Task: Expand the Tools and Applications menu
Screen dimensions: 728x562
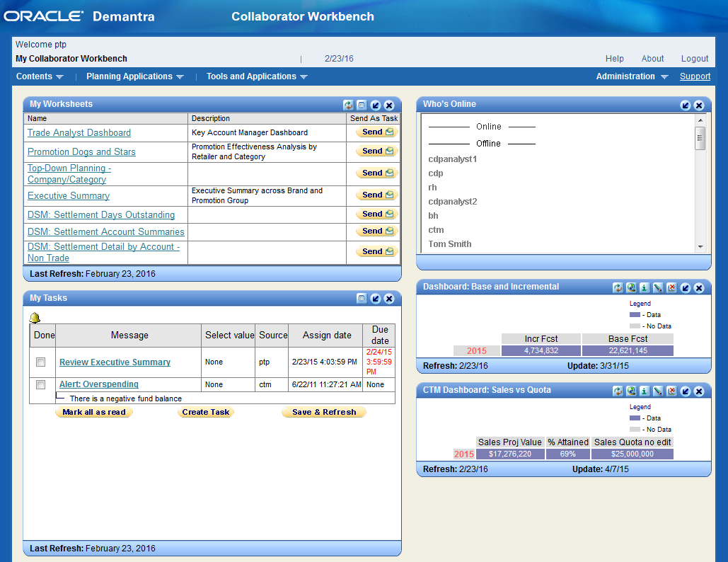Action: pos(257,76)
